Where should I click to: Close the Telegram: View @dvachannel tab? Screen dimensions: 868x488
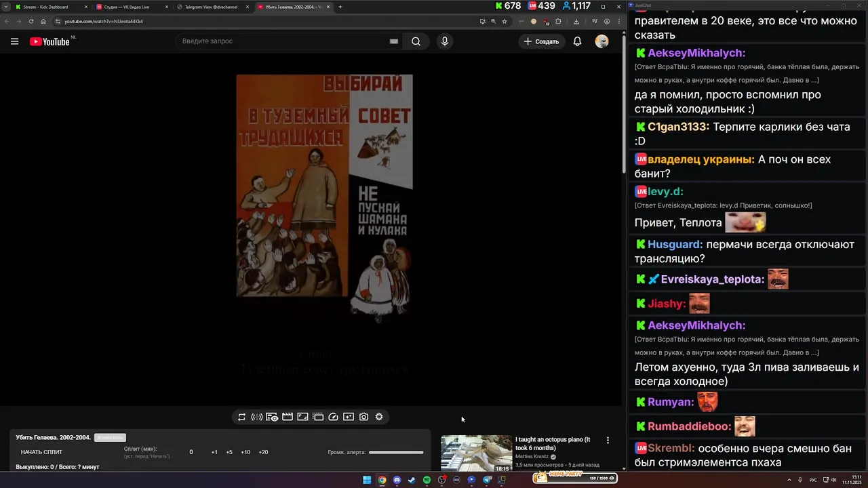coord(247,7)
